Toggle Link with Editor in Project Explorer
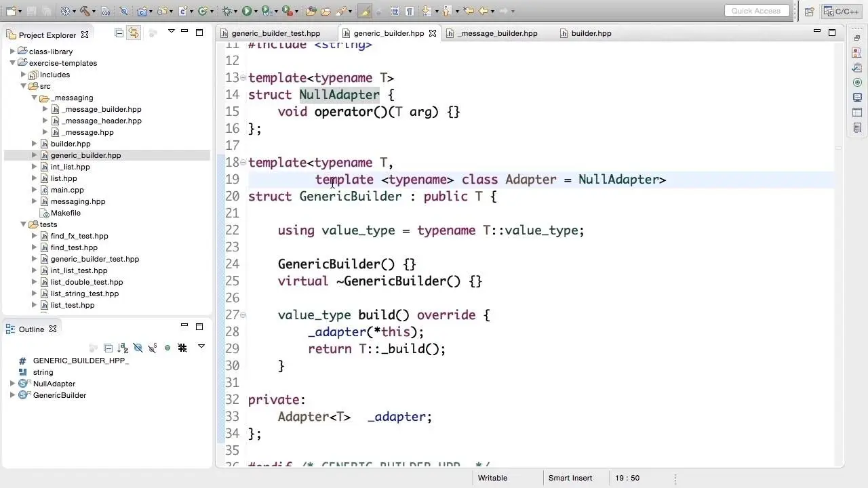The height and width of the screenshot is (488, 868). [x=134, y=33]
